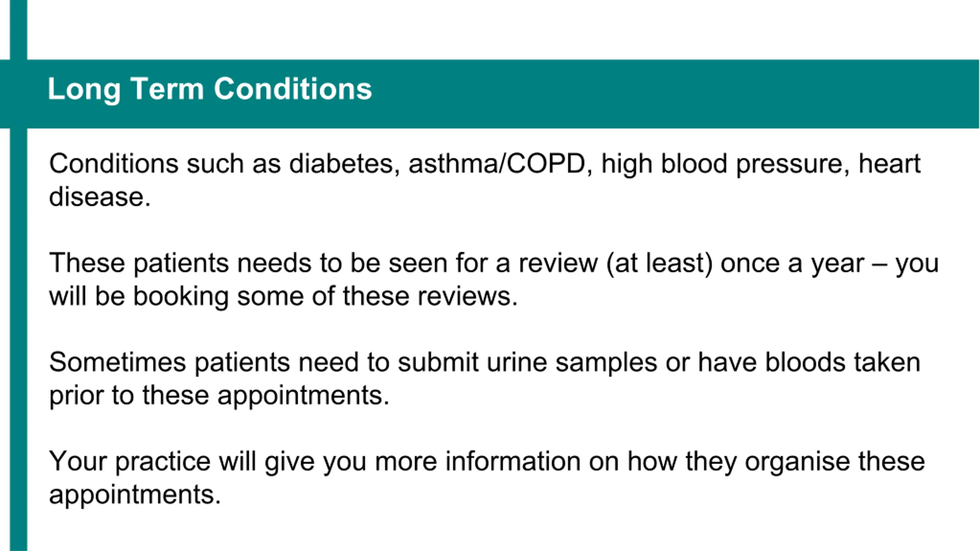
Task: Click the word 'Sometimes' starting third paragraph
Action: [x=118, y=362]
